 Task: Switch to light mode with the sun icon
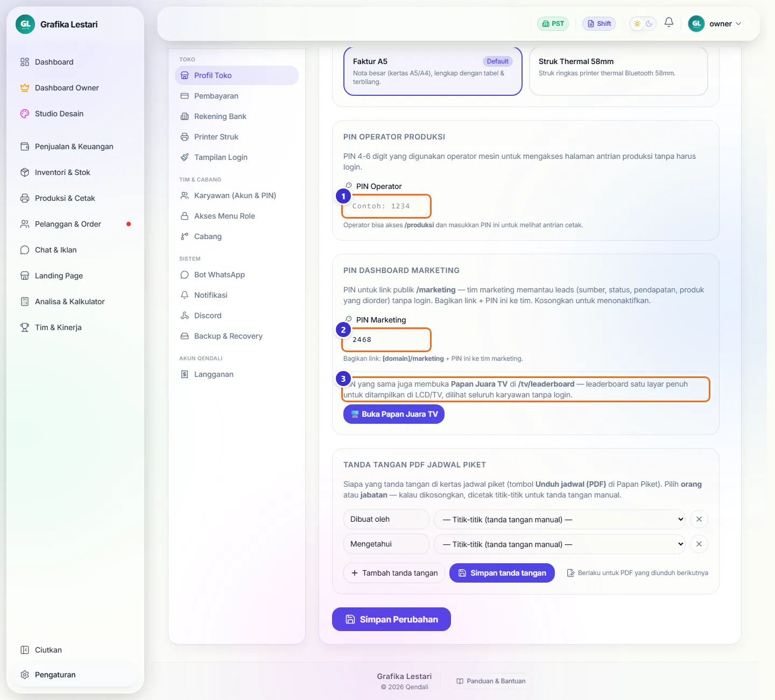click(x=637, y=24)
